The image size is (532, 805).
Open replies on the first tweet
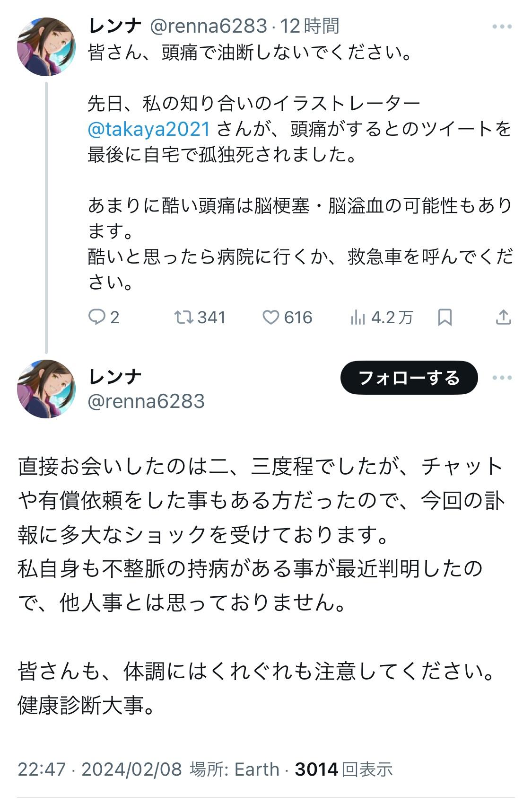coord(104,317)
